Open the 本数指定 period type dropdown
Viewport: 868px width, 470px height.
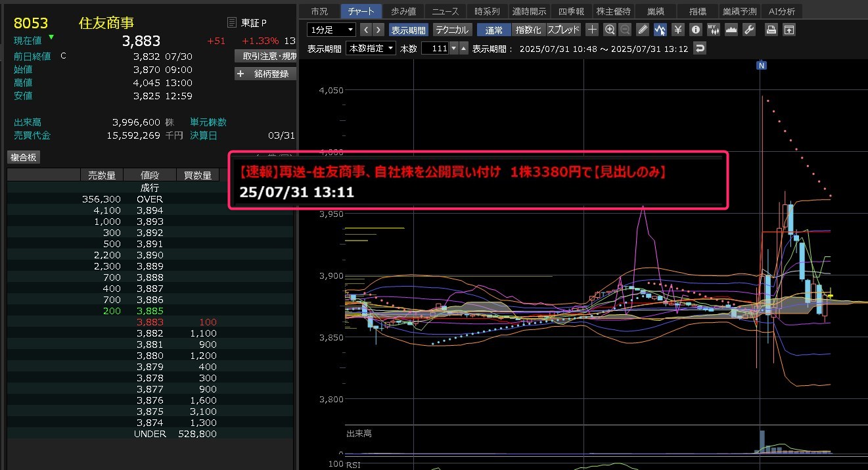[371, 48]
